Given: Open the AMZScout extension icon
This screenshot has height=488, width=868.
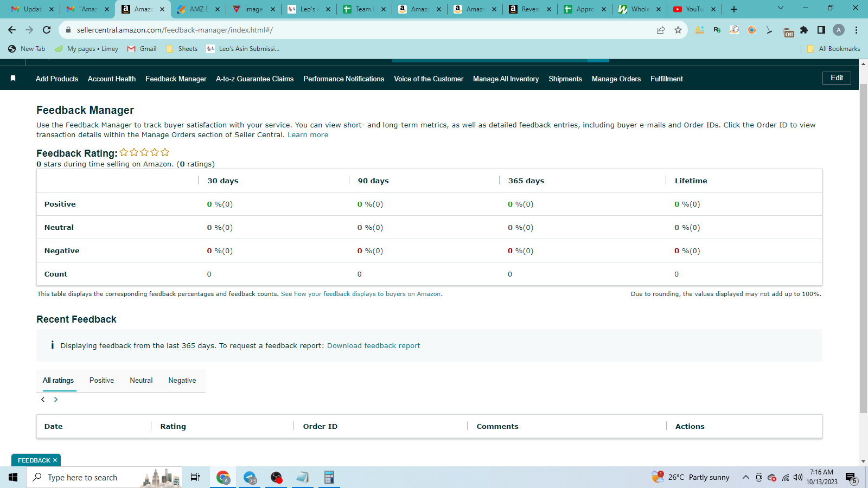Looking at the screenshot, I should (x=700, y=30).
